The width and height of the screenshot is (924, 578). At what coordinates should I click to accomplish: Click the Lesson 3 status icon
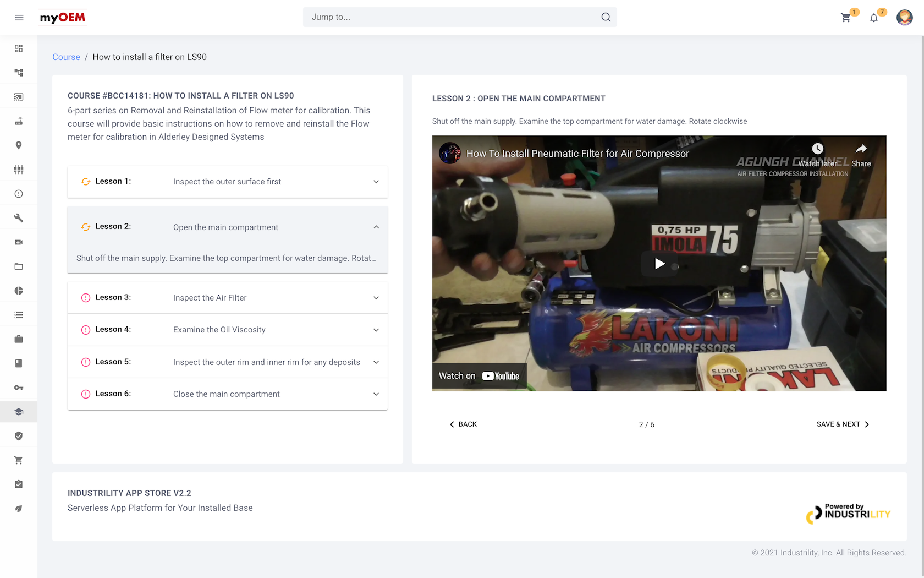[x=86, y=298]
